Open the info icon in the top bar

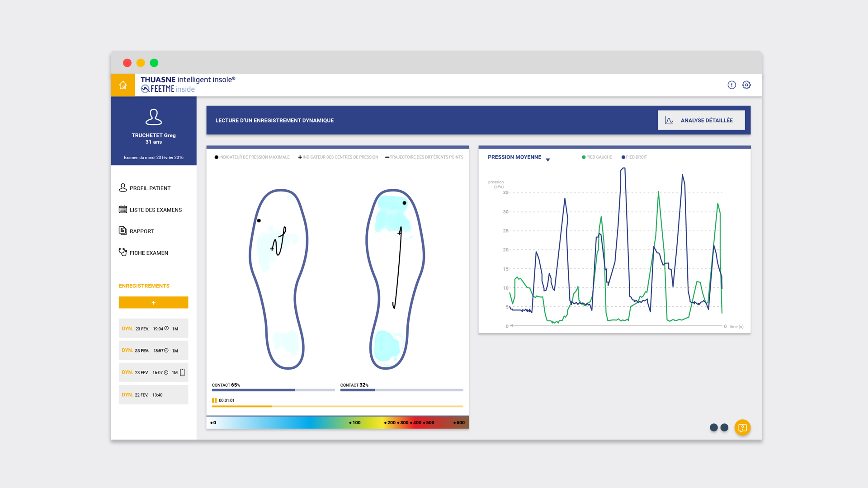coord(731,84)
